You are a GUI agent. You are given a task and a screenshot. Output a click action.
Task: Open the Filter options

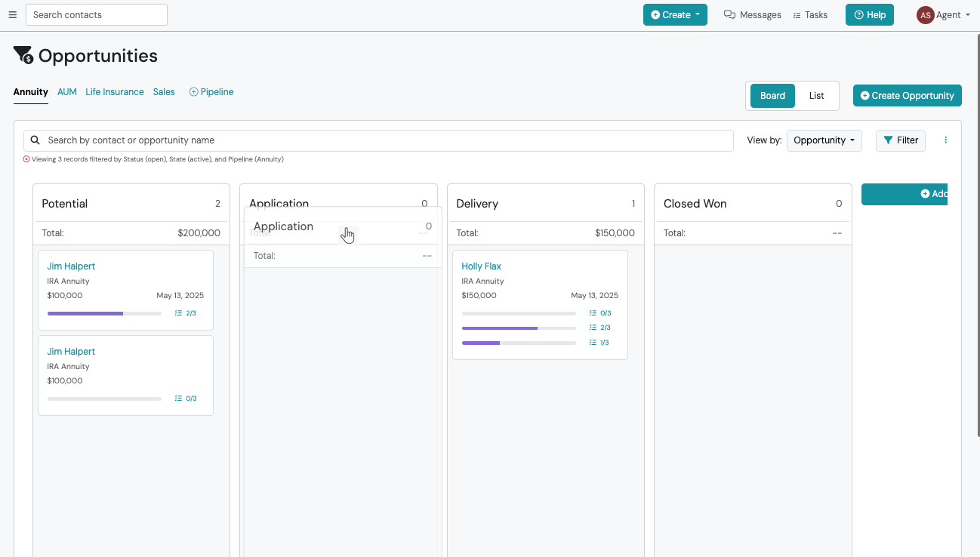(x=901, y=140)
